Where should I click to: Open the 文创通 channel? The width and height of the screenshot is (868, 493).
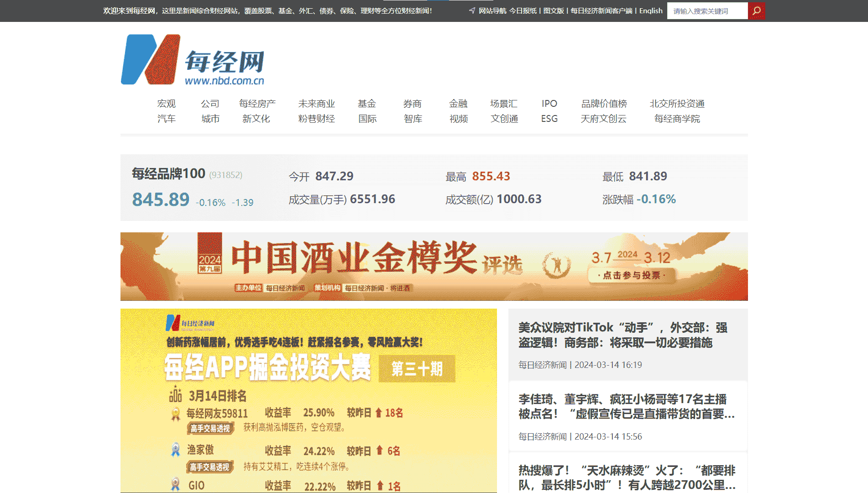[x=504, y=119]
